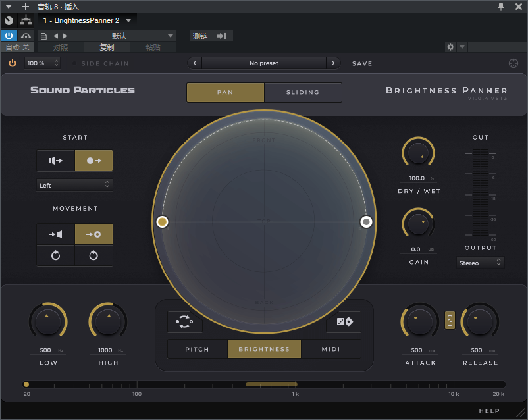
Task: Click the randomize dice icon
Action: tap(344, 322)
